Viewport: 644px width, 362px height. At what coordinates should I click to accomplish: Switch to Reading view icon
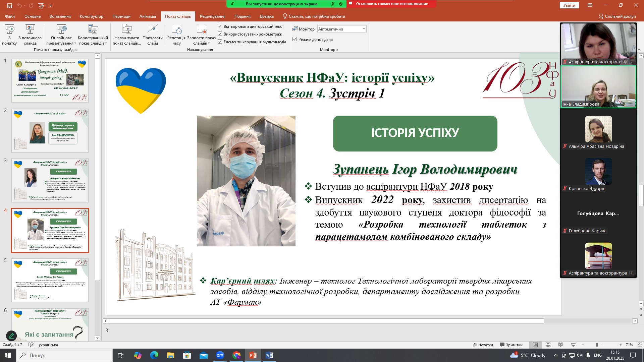[x=561, y=345]
